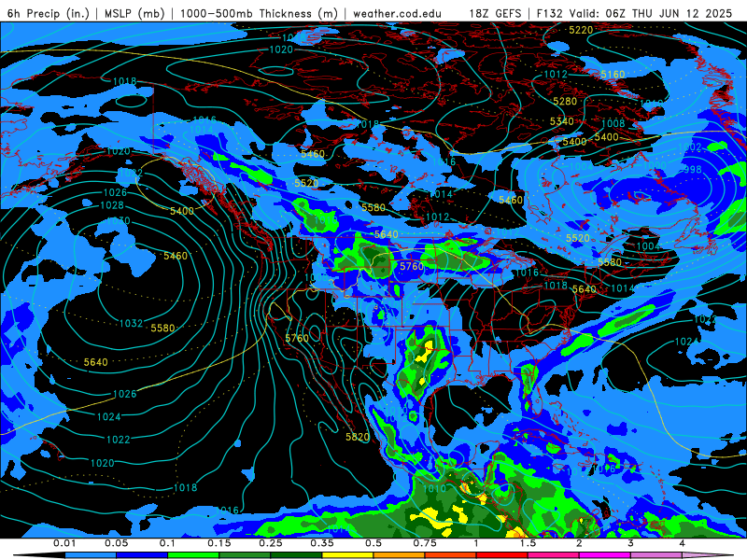This screenshot has width=747, height=560.
Task: Click the 'MSLP (mb)' header label
Action: pos(134,13)
